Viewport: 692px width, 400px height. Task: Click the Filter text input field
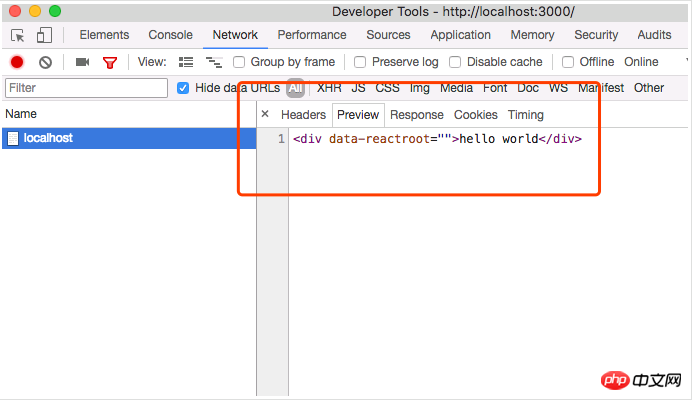coord(86,88)
